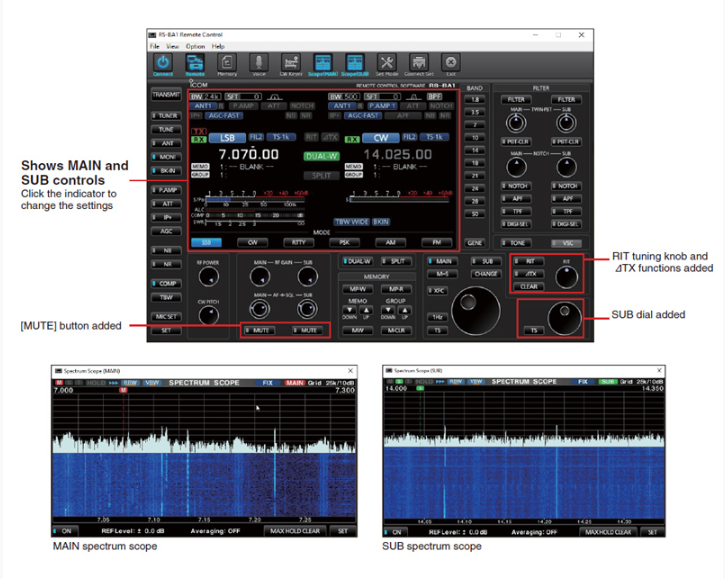Click the MIC SET button
The height and width of the screenshot is (579, 725).
click(166, 317)
